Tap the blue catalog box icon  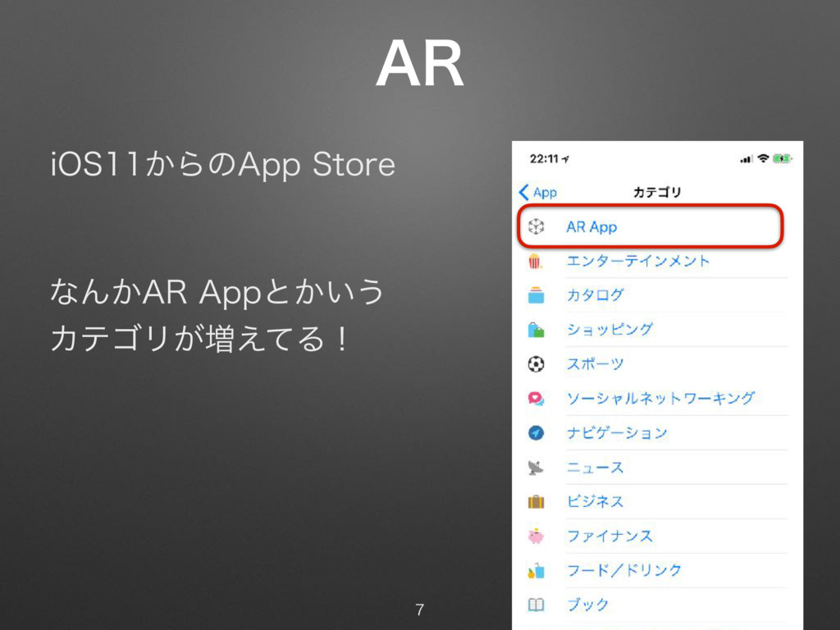pyautogui.click(x=536, y=295)
